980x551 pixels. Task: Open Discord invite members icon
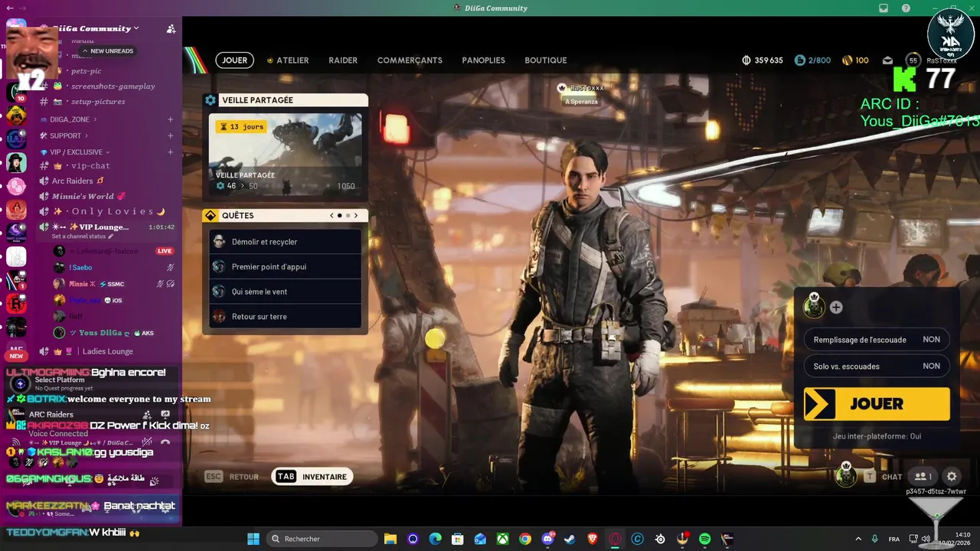tap(171, 28)
